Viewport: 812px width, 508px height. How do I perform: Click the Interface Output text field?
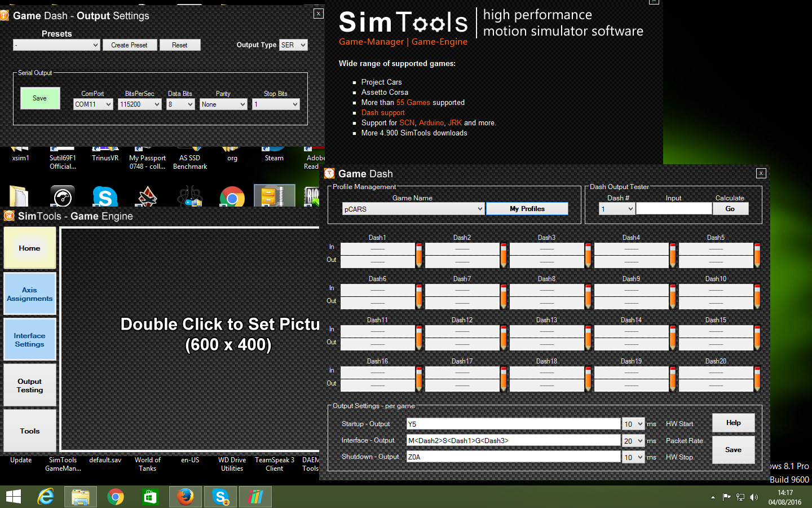tap(514, 440)
